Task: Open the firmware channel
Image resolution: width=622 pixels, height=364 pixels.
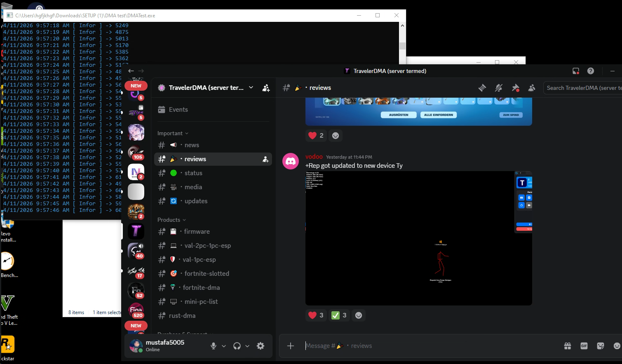Action: (x=213, y=232)
